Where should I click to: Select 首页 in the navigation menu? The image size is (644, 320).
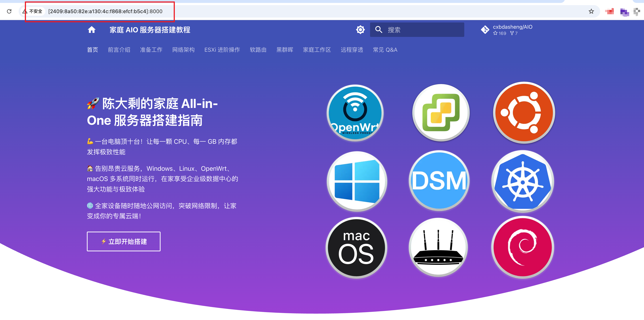tap(92, 50)
